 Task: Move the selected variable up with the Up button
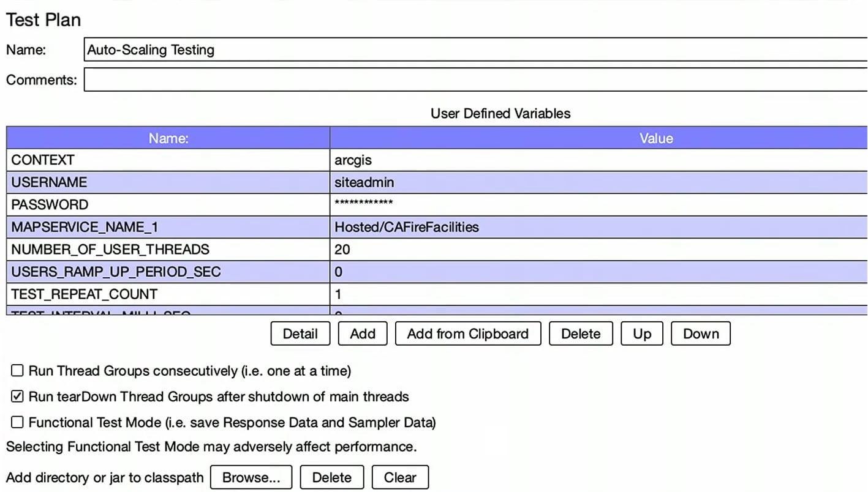point(641,334)
